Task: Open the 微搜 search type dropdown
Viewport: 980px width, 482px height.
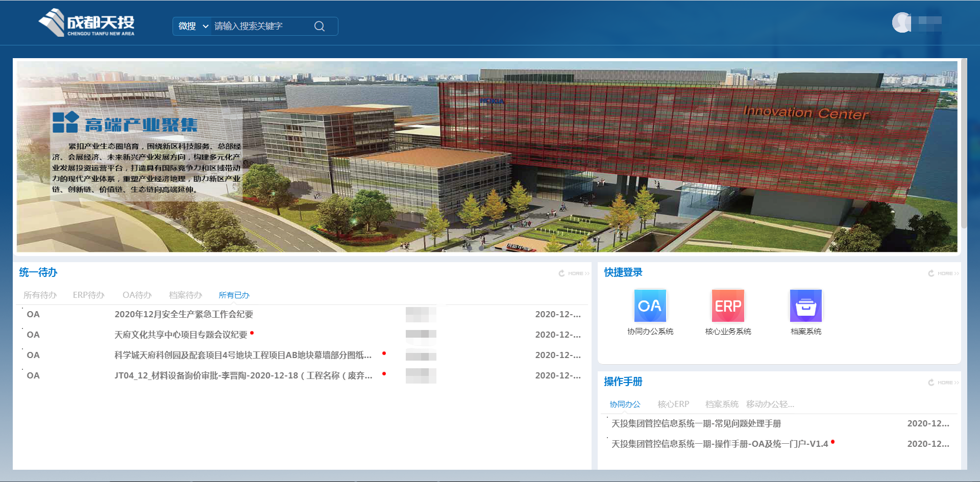Action: (193, 26)
